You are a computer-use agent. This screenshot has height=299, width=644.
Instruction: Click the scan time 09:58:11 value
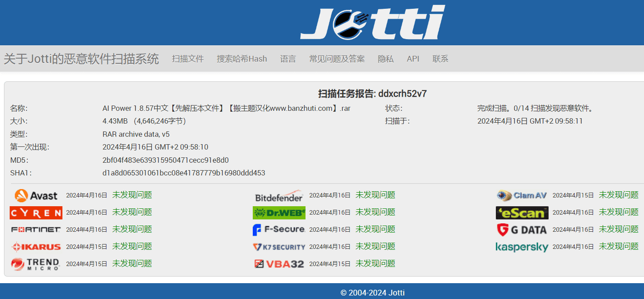[530, 121]
